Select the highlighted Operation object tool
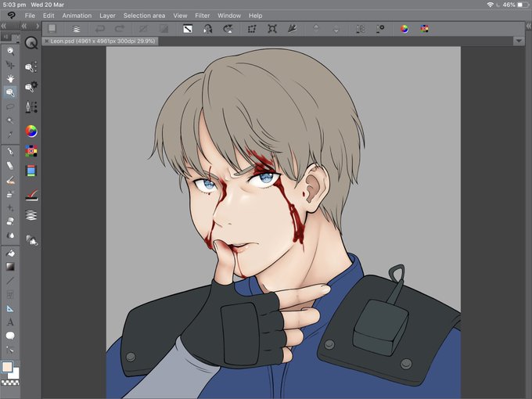The width and height of the screenshot is (532, 399). (x=10, y=92)
